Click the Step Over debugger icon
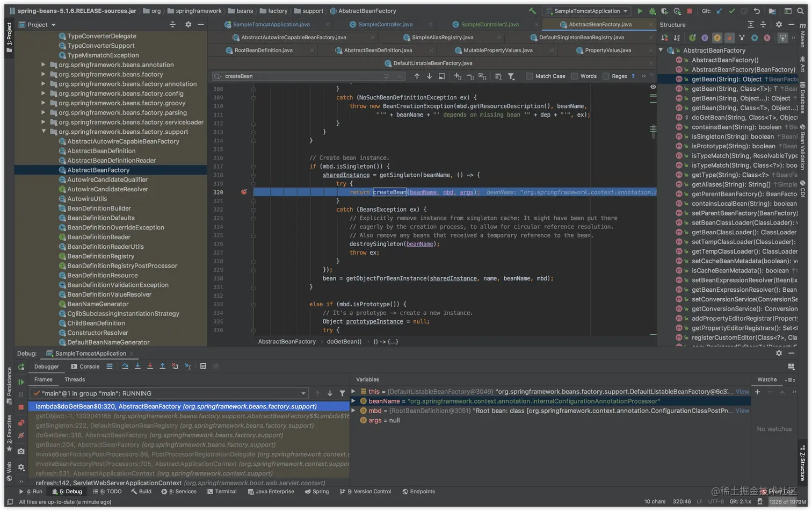The height and width of the screenshot is (511, 812). [125, 366]
